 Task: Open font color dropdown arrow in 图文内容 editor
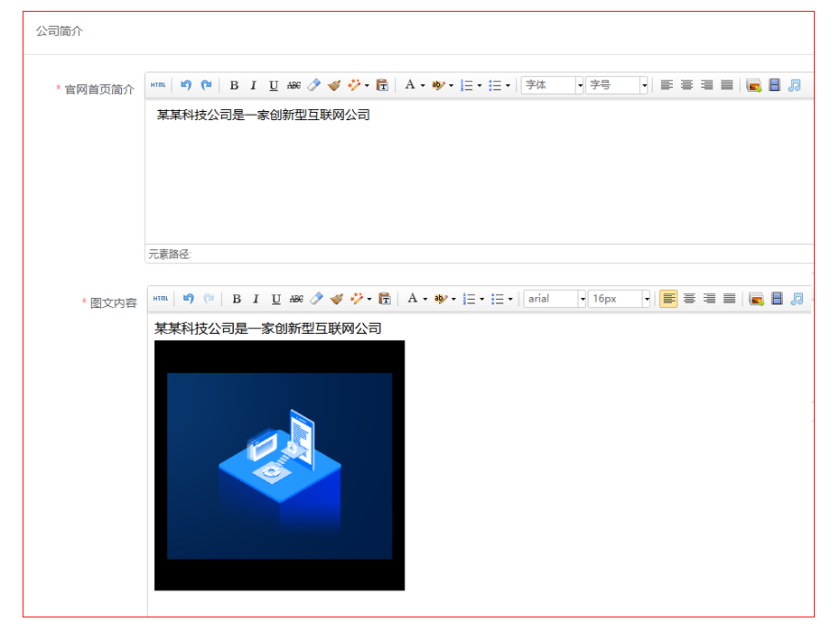click(x=425, y=299)
